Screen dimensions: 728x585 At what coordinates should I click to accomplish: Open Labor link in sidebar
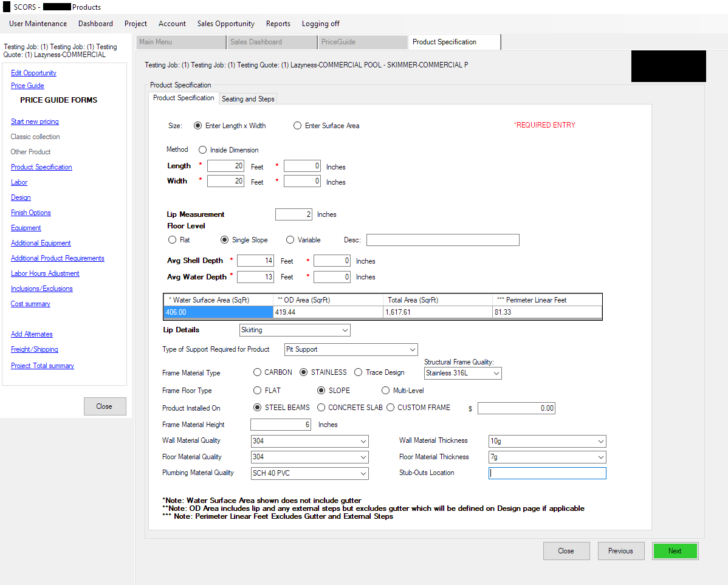pos(19,182)
